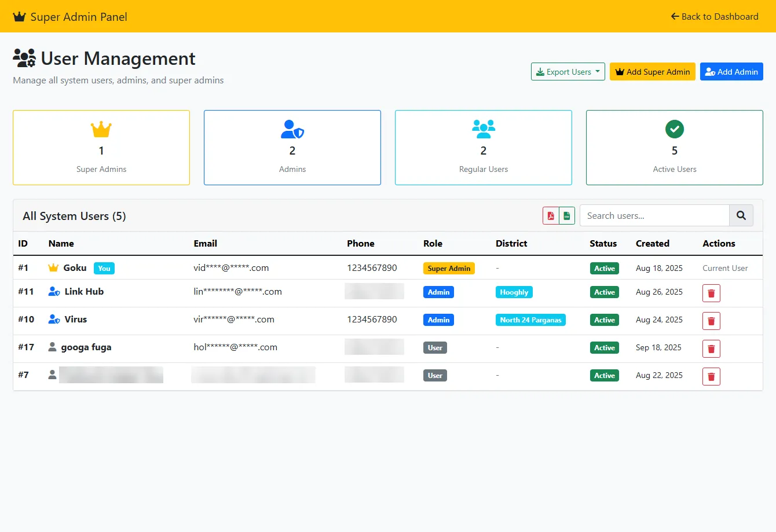
Task: Click the name Link Hub
Action: click(84, 292)
